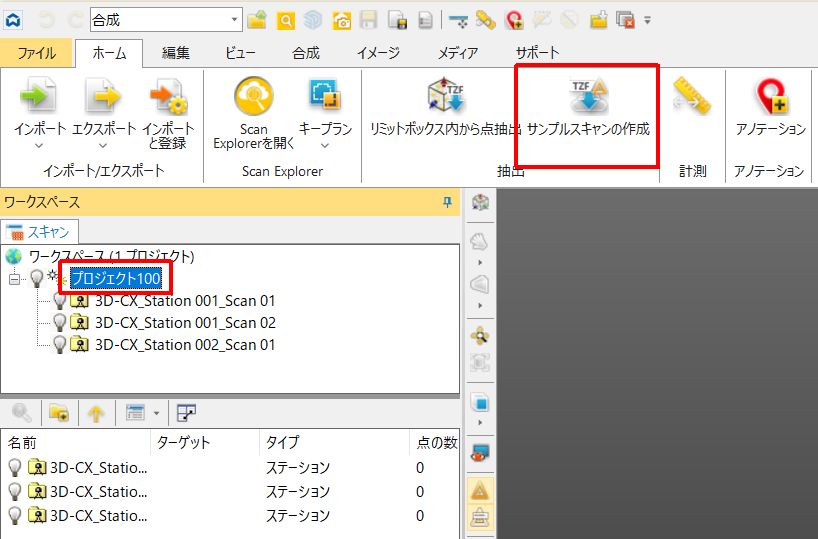818x539 pixels.
Task: Expand the キープラン ribbon dropdown
Action: tap(325, 146)
